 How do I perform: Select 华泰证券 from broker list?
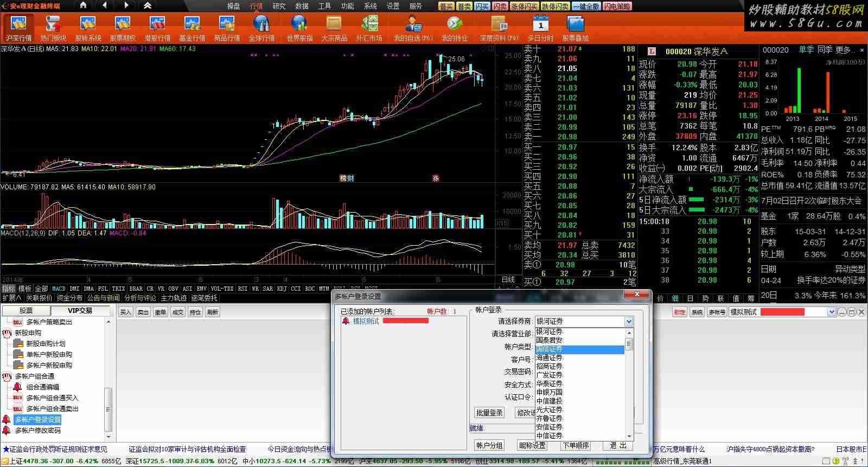(x=579, y=384)
